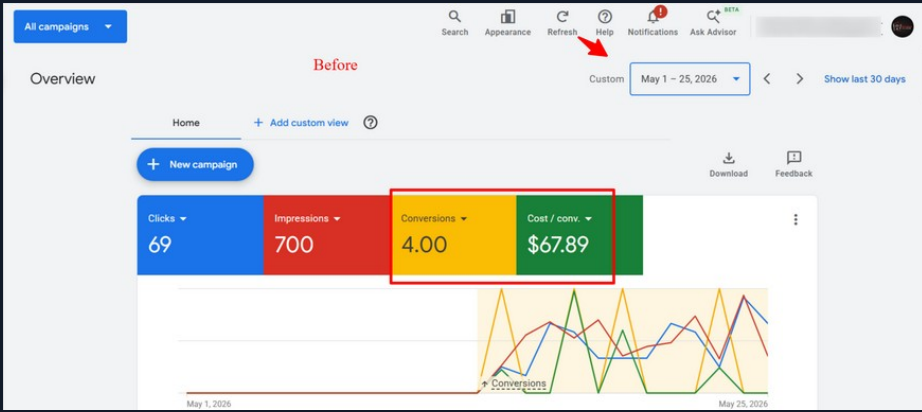Open the All campaigns dropdown
This screenshot has width=922, height=412.
point(71,26)
